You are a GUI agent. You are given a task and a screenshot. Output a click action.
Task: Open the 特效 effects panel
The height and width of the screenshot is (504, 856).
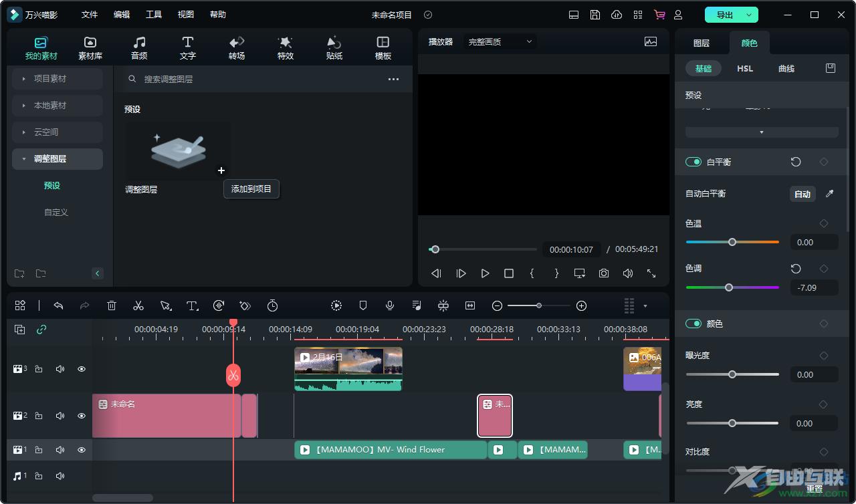(286, 48)
